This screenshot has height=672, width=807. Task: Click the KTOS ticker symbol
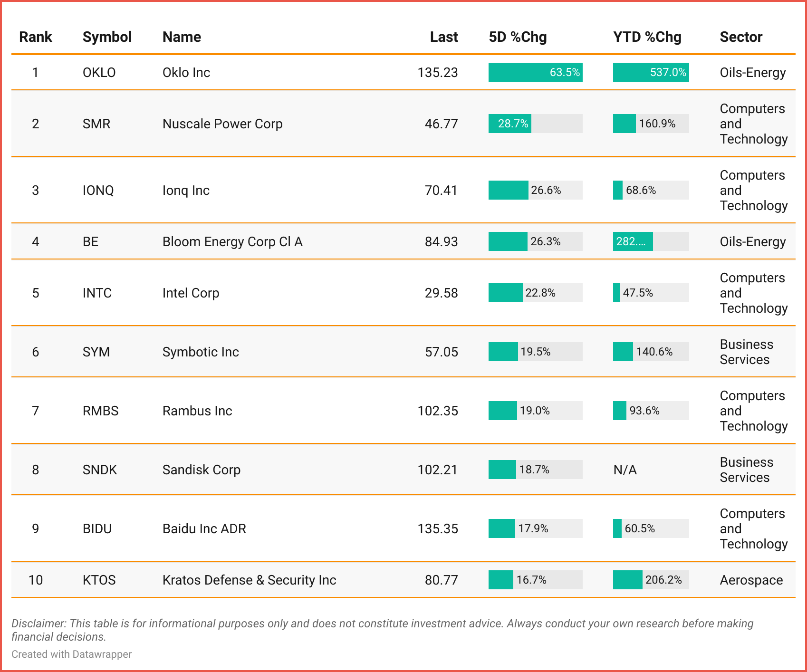point(99,580)
